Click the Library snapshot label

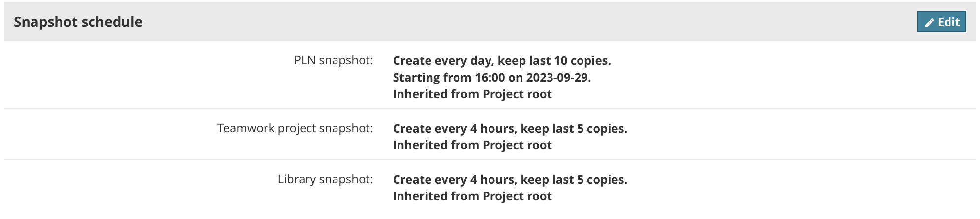(x=325, y=179)
